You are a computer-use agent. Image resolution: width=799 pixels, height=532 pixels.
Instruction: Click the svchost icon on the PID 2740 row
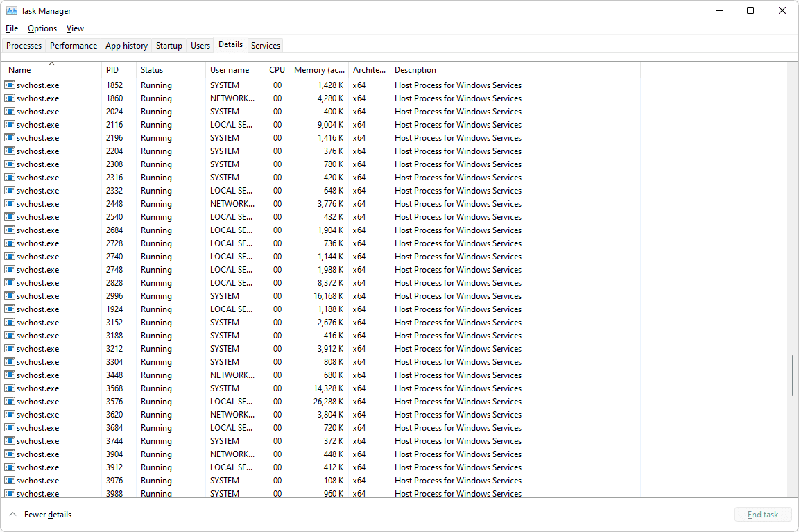pos(9,257)
